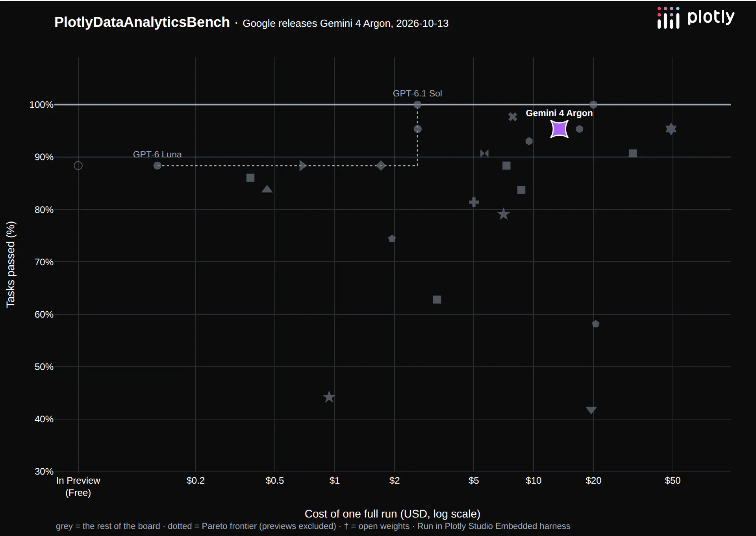Click the downward triangle marker near 42%

pyautogui.click(x=591, y=410)
